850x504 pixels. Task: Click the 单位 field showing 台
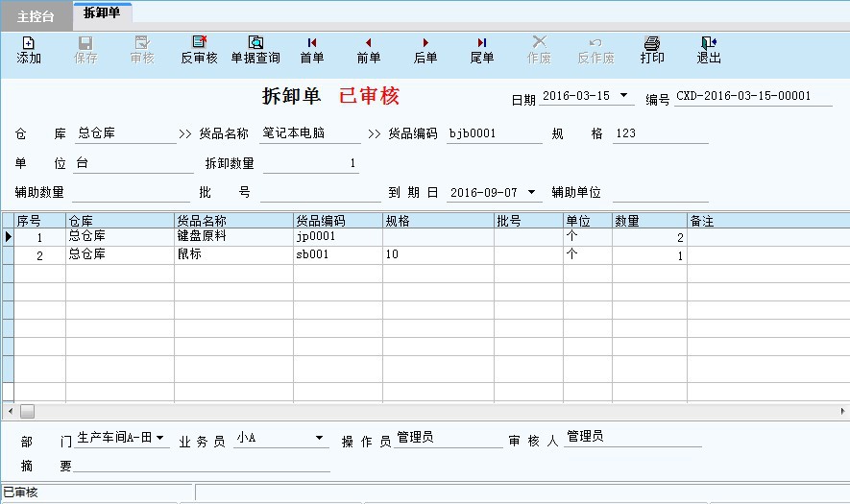(134, 163)
